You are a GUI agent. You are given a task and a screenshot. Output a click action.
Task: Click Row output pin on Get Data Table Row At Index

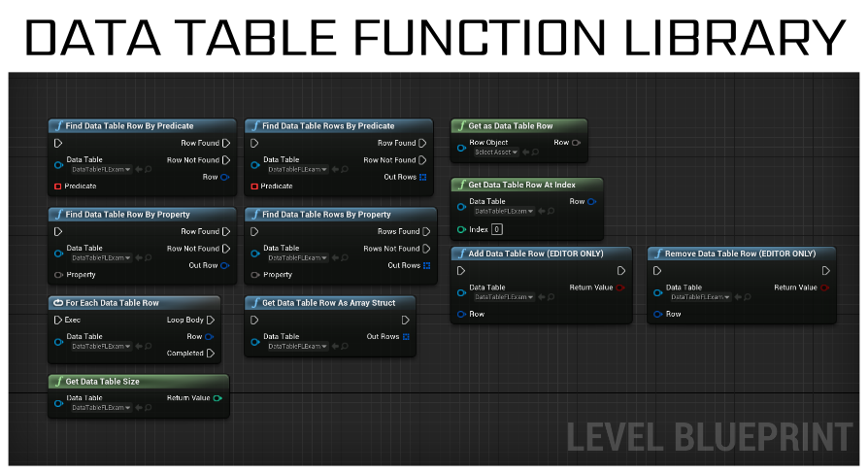pyautogui.click(x=591, y=202)
